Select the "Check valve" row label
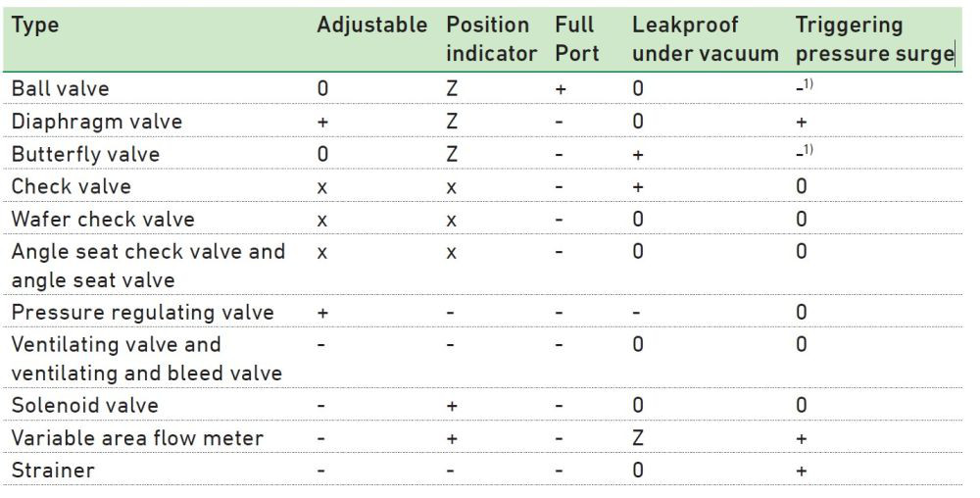This screenshot has height=498, width=980. coord(71,186)
